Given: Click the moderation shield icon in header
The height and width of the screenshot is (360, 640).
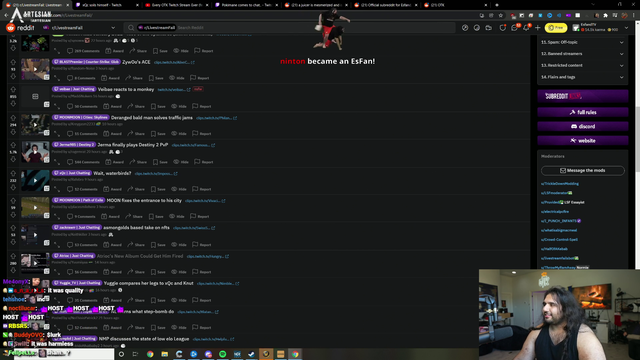Looking at the screenshot, I should click(x=502, y=28).
